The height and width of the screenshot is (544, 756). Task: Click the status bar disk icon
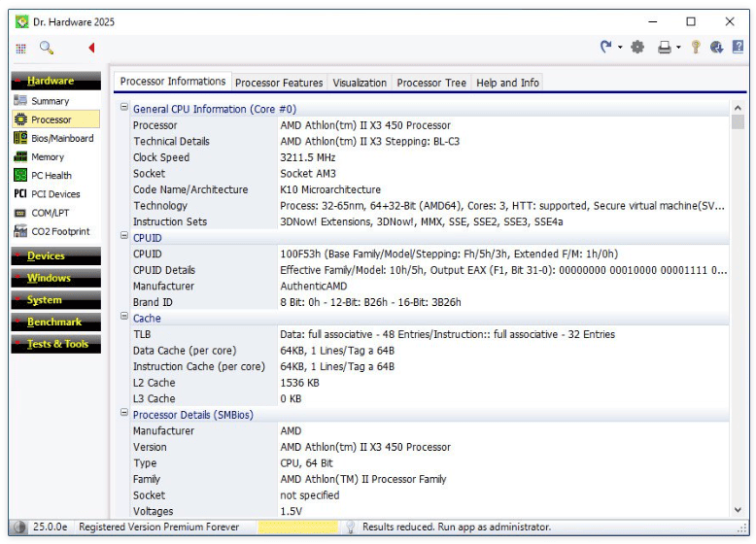coord(19,527)
